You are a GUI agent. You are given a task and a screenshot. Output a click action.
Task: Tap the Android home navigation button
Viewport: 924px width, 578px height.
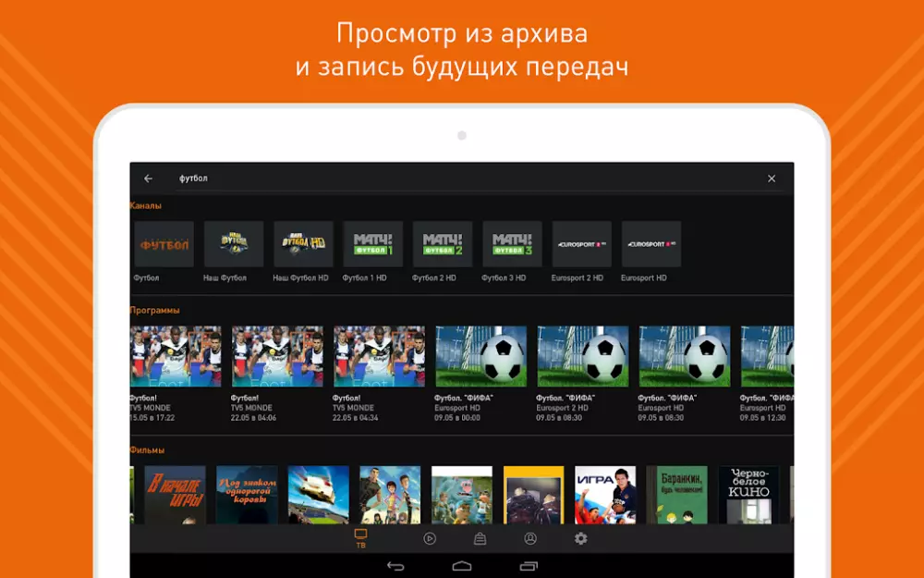(462, 566)
